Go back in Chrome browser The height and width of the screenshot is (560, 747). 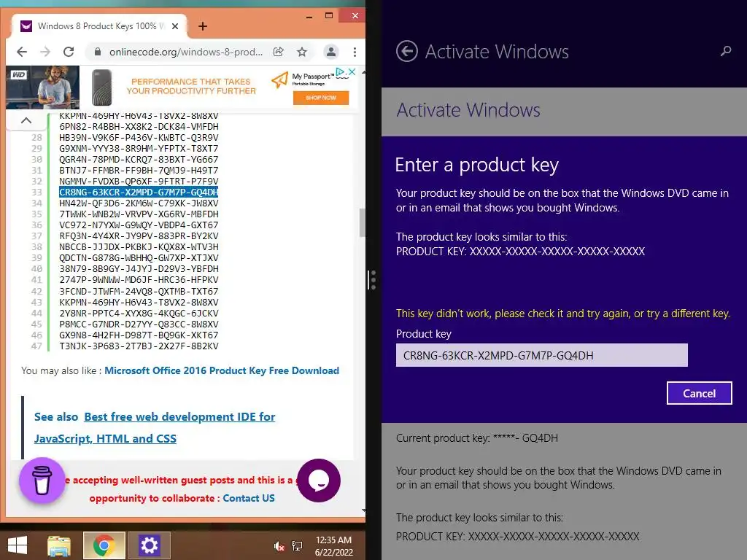(22, 52)
